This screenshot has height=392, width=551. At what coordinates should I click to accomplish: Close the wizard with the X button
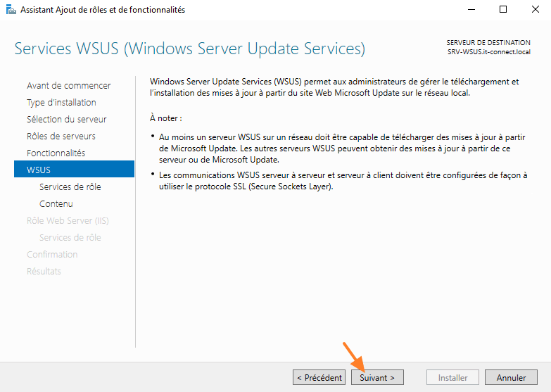[535, 10]
